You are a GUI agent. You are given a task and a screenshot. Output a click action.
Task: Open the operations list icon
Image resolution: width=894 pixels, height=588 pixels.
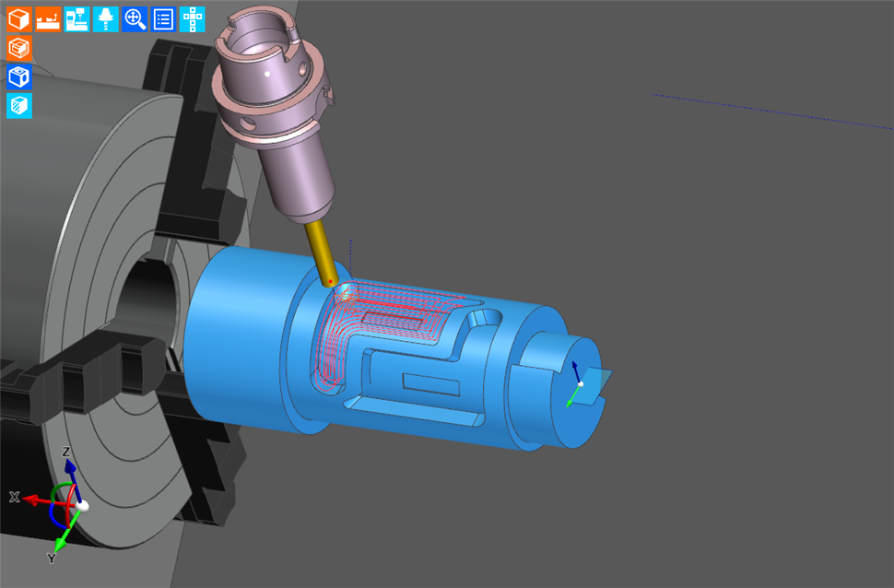click(x=163, y=19)
